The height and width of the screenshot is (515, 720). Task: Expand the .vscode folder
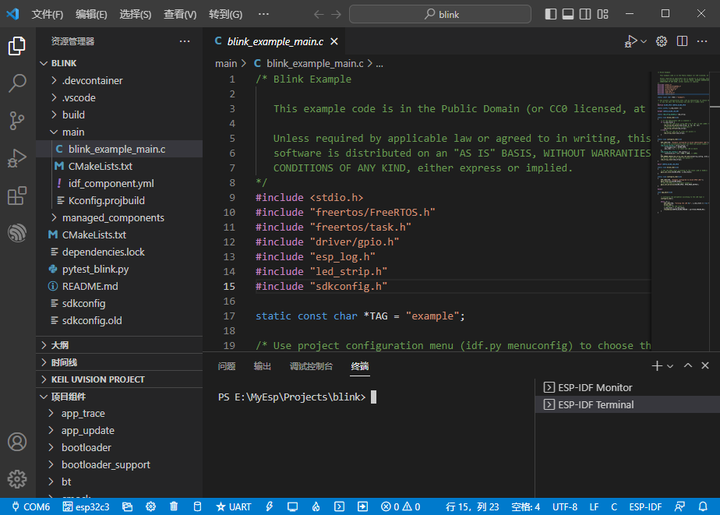pyautogui.click(x=119, y=98)
